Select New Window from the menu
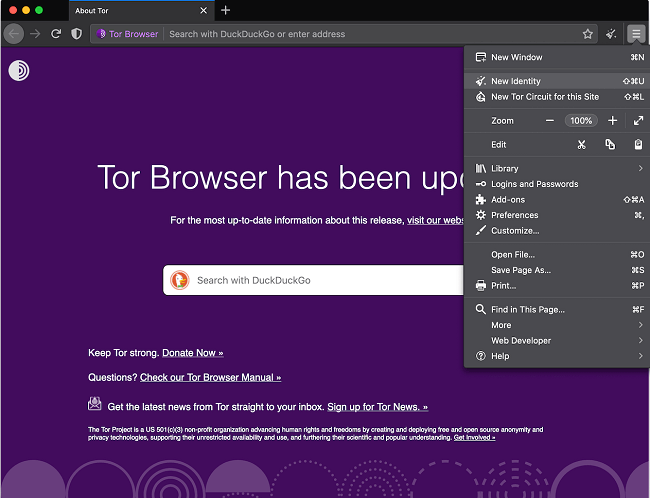The height and width of the screenshot is (498, 650). 557,57
